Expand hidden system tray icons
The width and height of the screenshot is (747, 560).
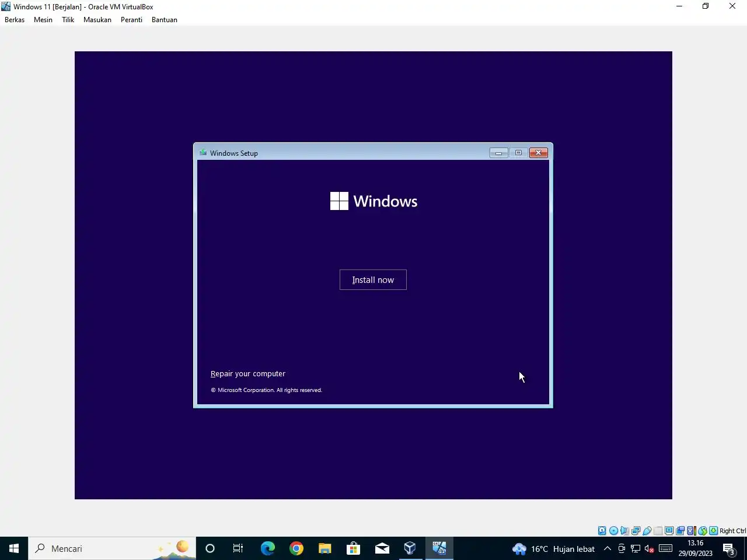click(608, 548)
